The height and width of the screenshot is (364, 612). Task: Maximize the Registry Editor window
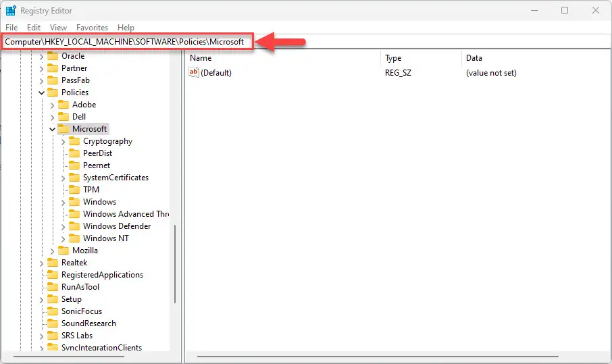565,11
